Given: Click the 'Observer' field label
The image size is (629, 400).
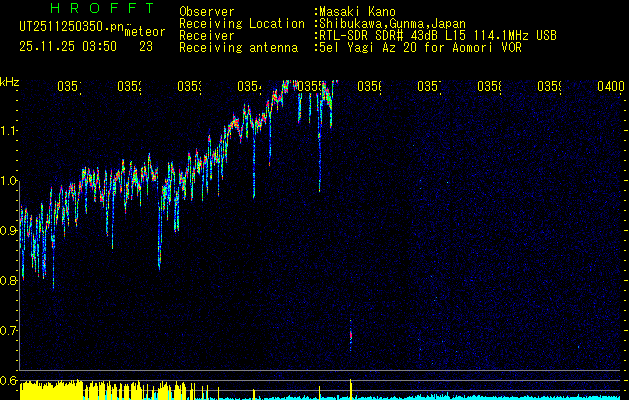Looking at the screenshot, I should [x=207, y=11].
